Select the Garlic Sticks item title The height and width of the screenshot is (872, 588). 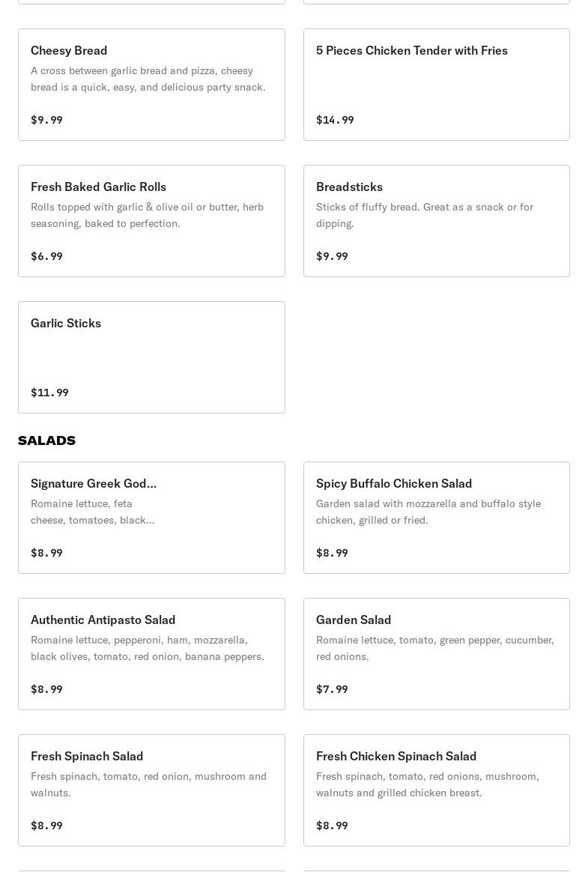[x=66, y=323]
